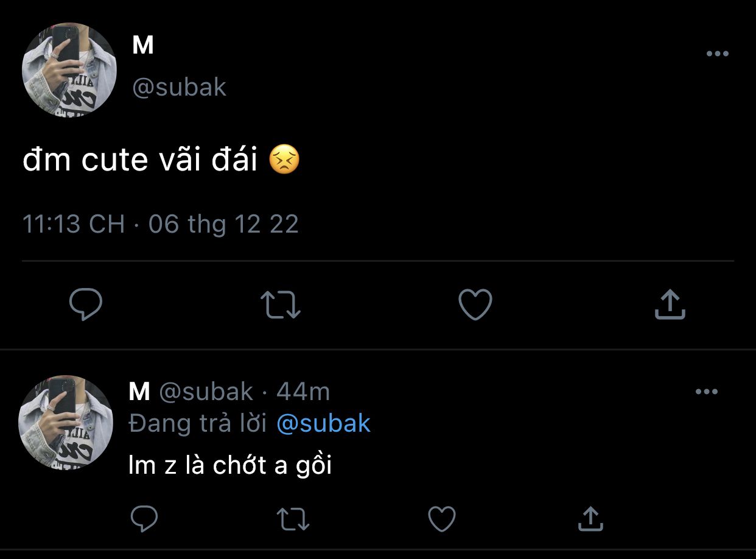Viewport: 756px width, 559px height.
Task: Click blue @subak link after "Đang trả lời"
Action: (323, 423)
